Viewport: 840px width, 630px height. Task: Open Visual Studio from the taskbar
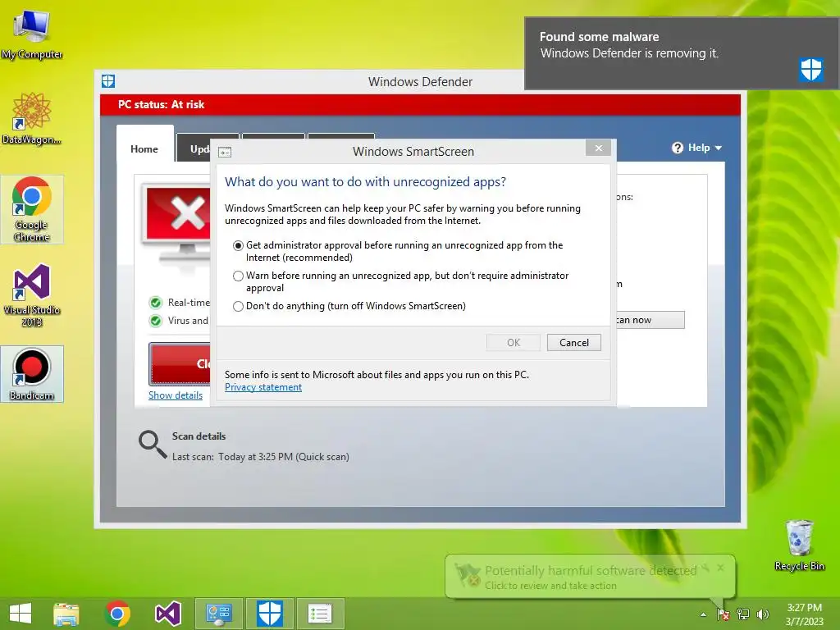(x=167, y=614)
